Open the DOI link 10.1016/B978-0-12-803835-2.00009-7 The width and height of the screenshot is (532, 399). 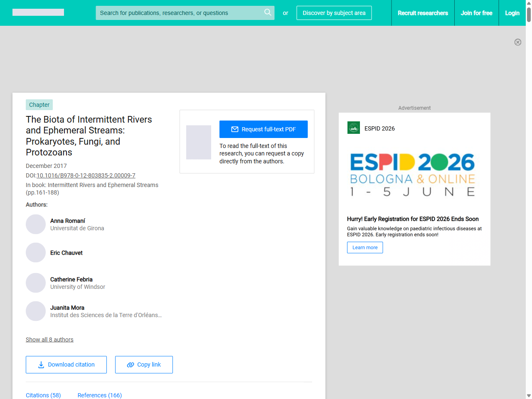click(x=86, y=175)
